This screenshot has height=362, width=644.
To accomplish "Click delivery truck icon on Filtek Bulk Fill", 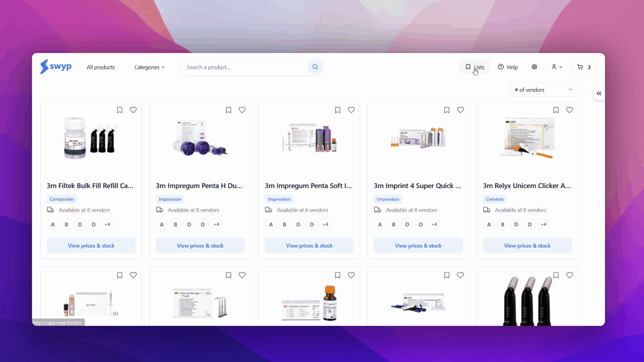I will pyautogui.click(x=50, y=210).
